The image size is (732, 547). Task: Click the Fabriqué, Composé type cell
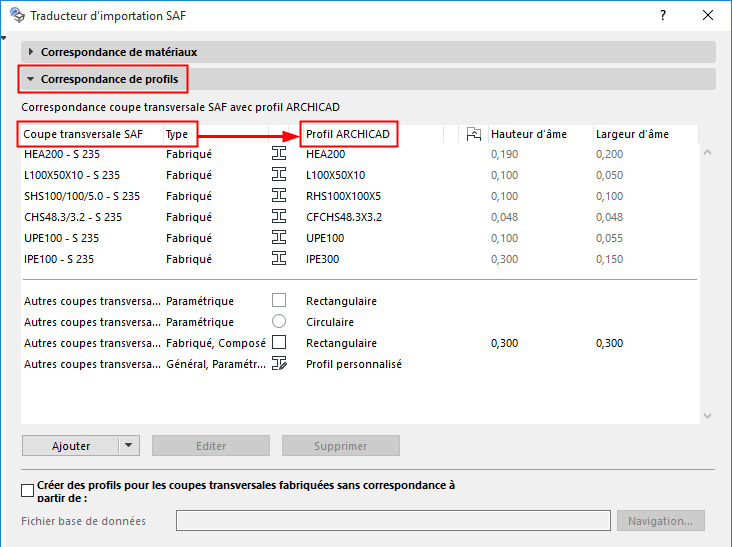(x=216, y=343)
